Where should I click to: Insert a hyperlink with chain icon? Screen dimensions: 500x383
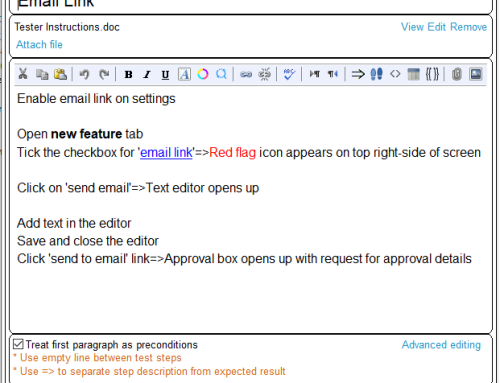(x=246, y=74)
